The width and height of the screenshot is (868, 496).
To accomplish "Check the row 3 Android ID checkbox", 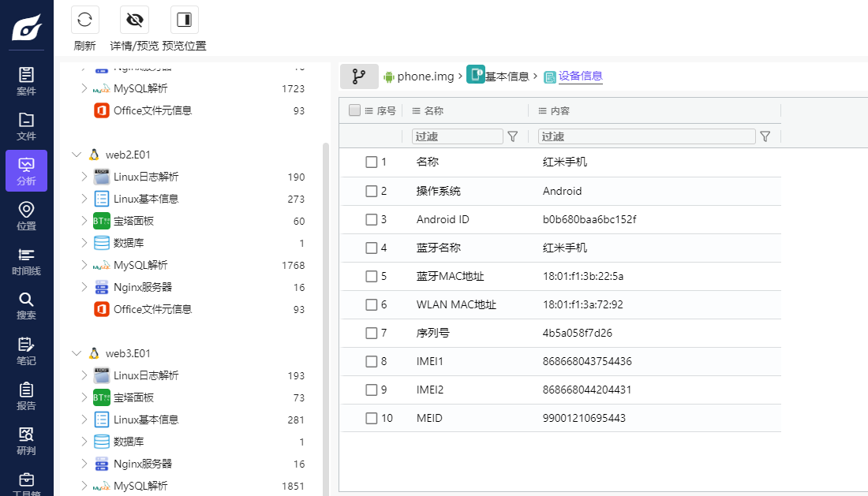I will pyautogui.click(x=372, y=219).
